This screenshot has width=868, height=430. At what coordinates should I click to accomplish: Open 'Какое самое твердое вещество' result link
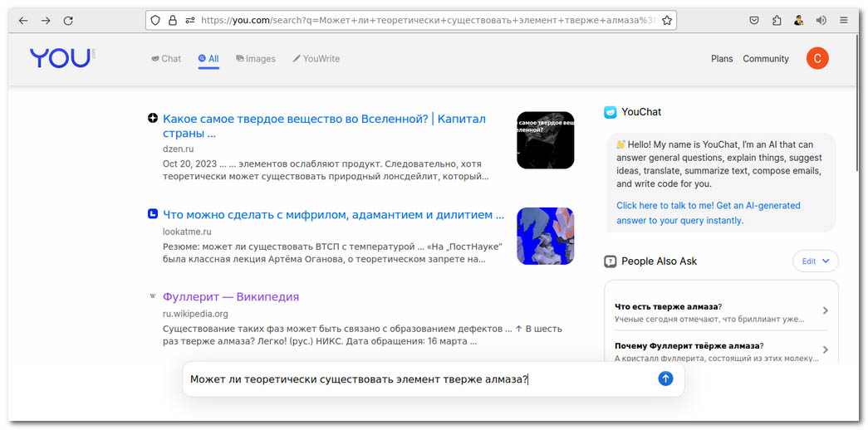[324, 126]
